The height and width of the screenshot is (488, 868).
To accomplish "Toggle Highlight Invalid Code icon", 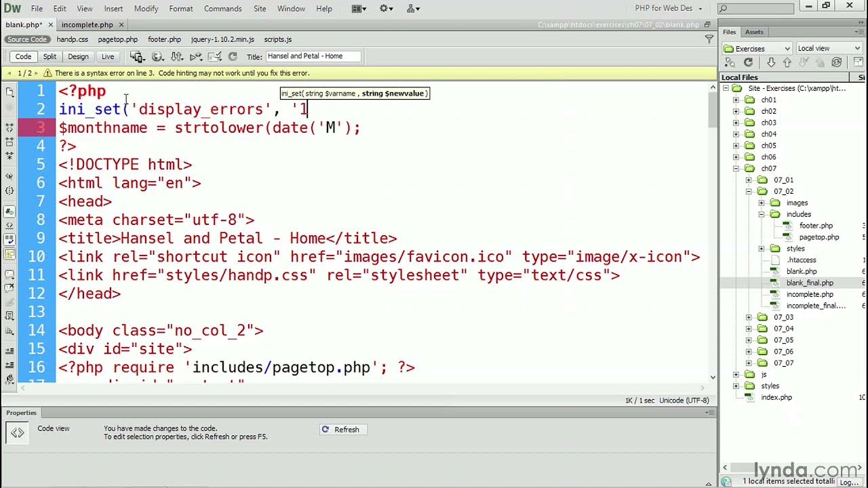I will coord(9,226).
